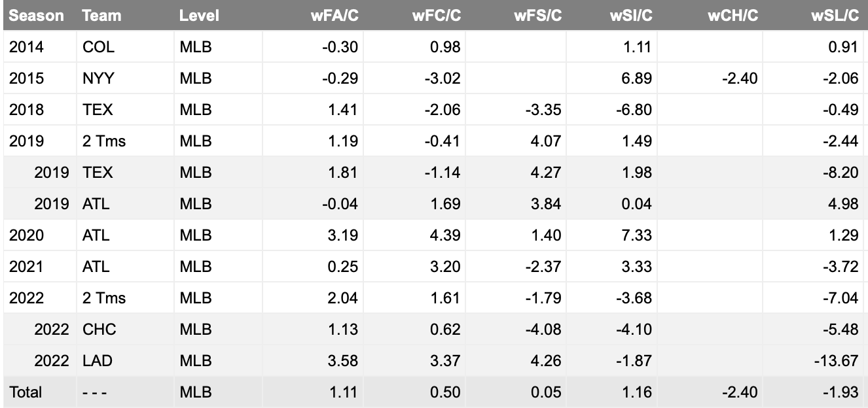Select the LAD team cell for 2022
The width and height of the screenshot is (868, 408).
pos(98,360)
